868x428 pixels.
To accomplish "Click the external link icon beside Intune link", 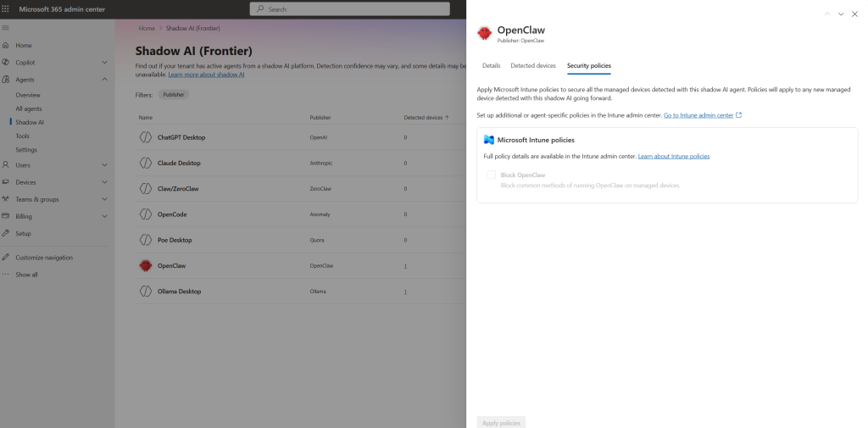I will (x=738, y=115).
